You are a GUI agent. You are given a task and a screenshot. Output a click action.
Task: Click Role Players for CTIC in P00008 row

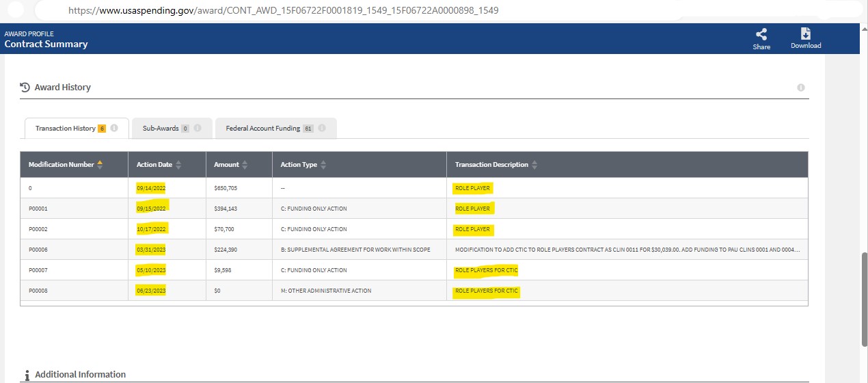[487, 291]
